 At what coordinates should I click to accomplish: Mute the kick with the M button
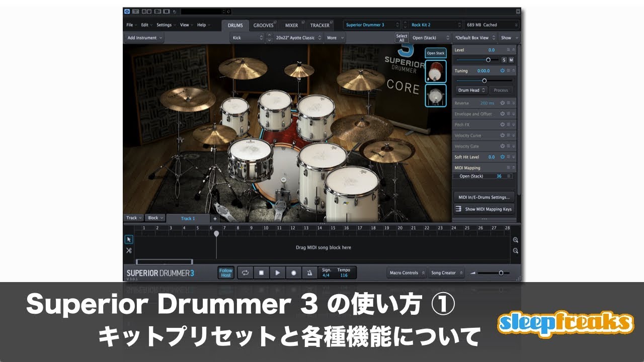click(512, 60)
